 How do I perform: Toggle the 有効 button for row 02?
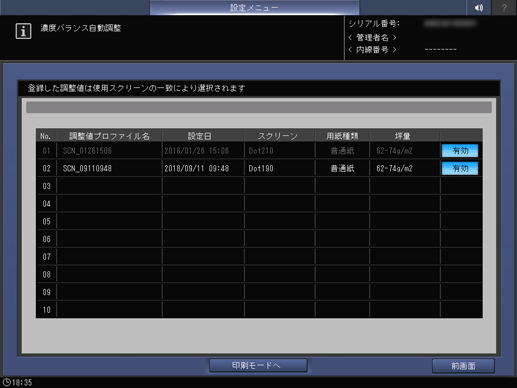tap(460, 168)
